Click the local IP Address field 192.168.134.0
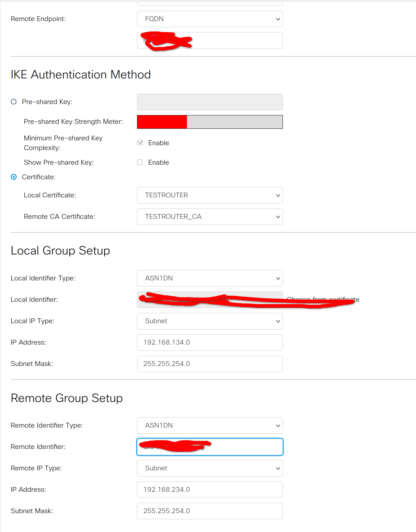Viewport: 416px width, 532px height. pos(210,343)
